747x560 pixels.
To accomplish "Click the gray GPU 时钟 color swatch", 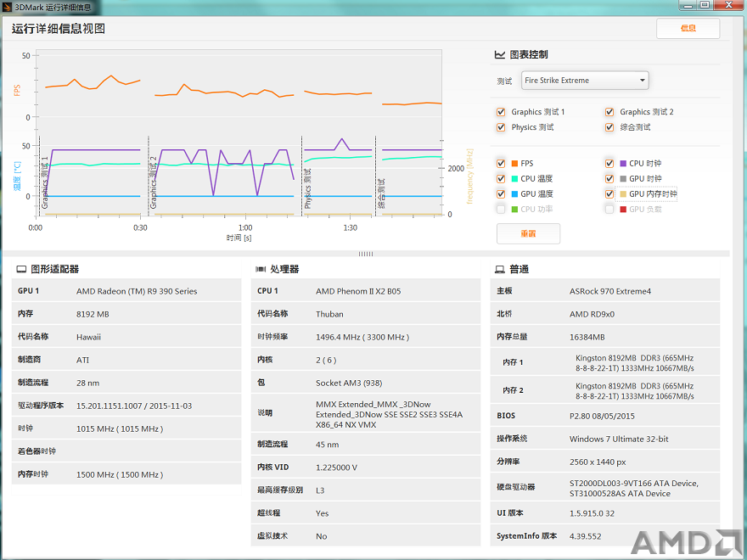I will click(x=623, y=178).
